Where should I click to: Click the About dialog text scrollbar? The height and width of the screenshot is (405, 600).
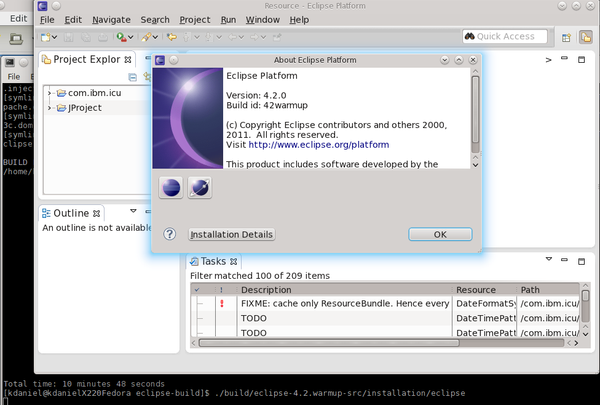click(x=475, y=109)
